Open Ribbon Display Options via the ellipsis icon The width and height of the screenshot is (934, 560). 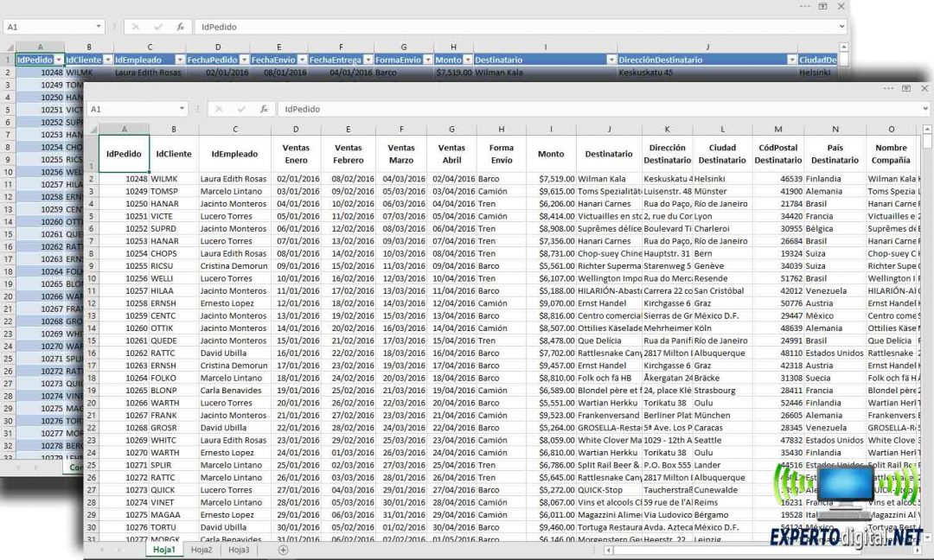[x=888, y=88]
